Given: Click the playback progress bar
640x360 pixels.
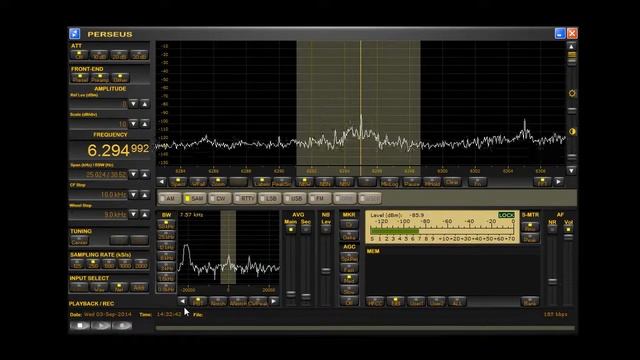Looking at the screenshot, I should 365,328.
